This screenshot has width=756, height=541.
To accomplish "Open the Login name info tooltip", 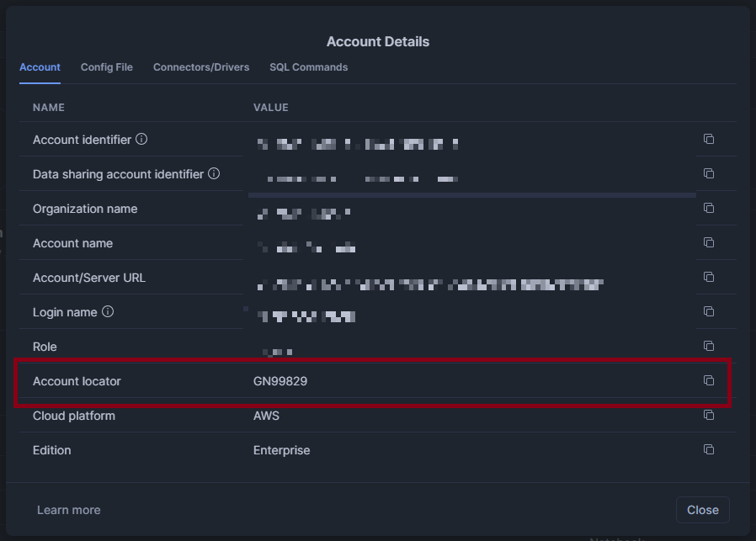I will point(107,311).
